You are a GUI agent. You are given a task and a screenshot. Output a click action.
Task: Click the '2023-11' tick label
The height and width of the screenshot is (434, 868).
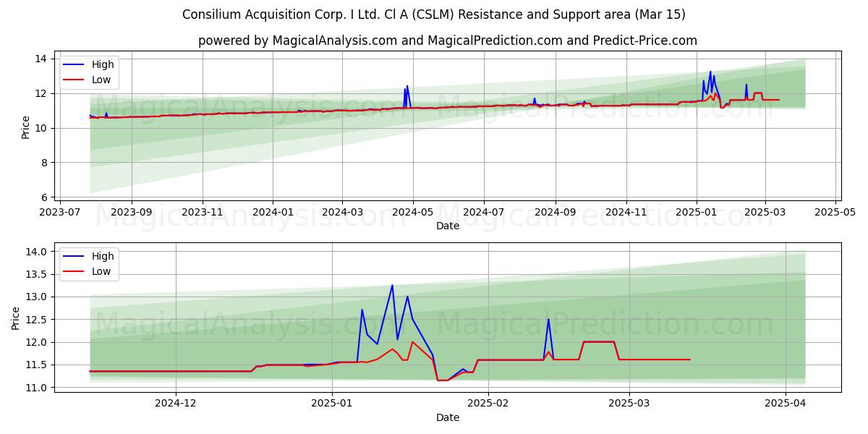coord(202,212)
